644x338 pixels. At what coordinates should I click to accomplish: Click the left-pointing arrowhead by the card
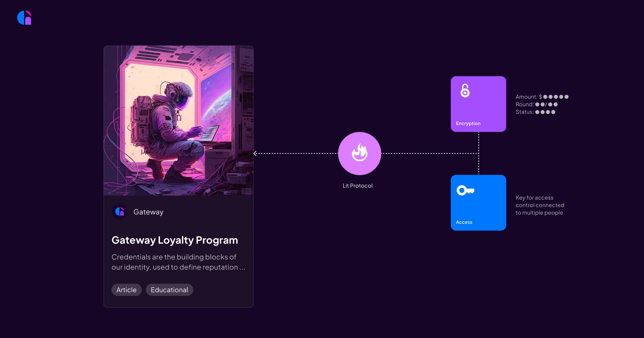255,153
